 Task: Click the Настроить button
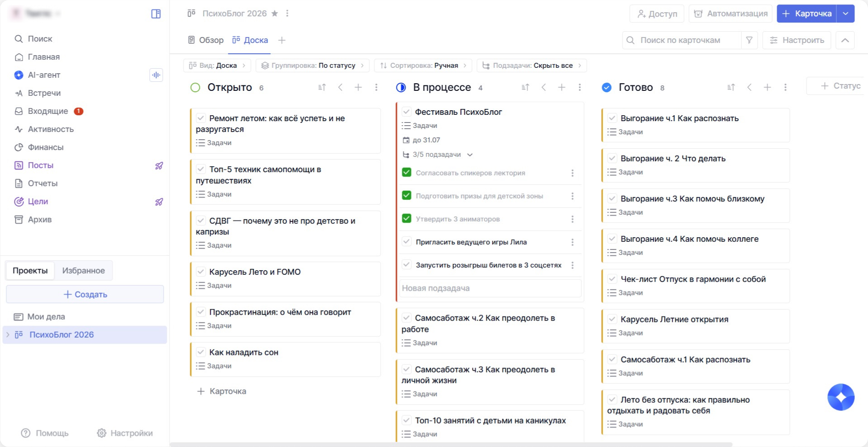click(x=797, y=40)
